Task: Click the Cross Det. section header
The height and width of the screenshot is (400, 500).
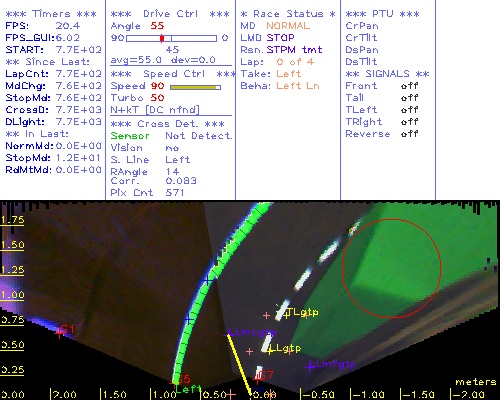Action: coord(168,124)
